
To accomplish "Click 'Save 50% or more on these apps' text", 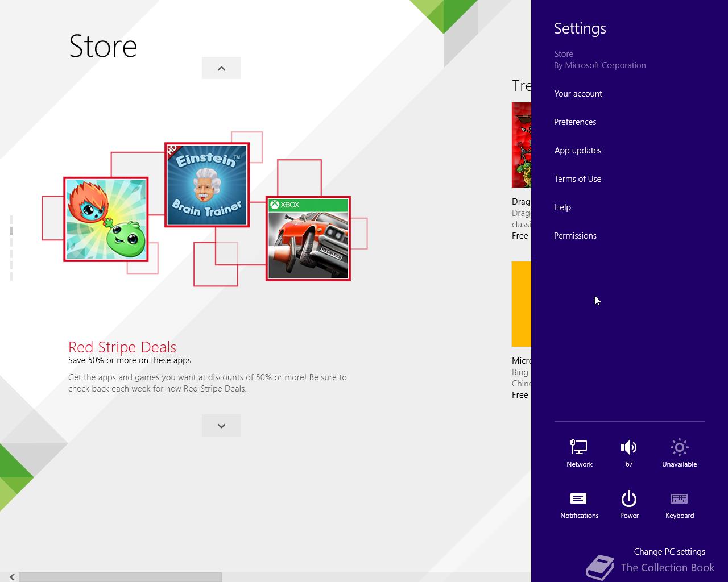I will tap(130, 360).
